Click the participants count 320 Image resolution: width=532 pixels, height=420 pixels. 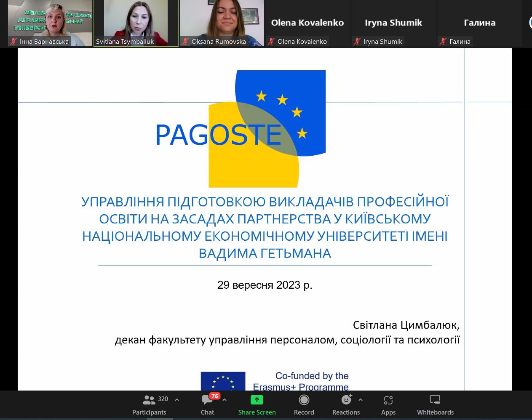163,399
